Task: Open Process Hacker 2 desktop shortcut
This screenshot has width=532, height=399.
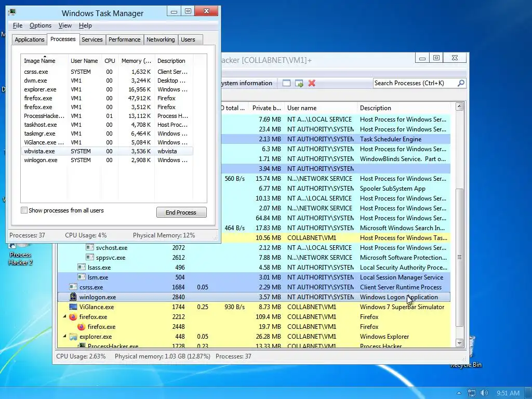Action: click(x=20, y=254)
